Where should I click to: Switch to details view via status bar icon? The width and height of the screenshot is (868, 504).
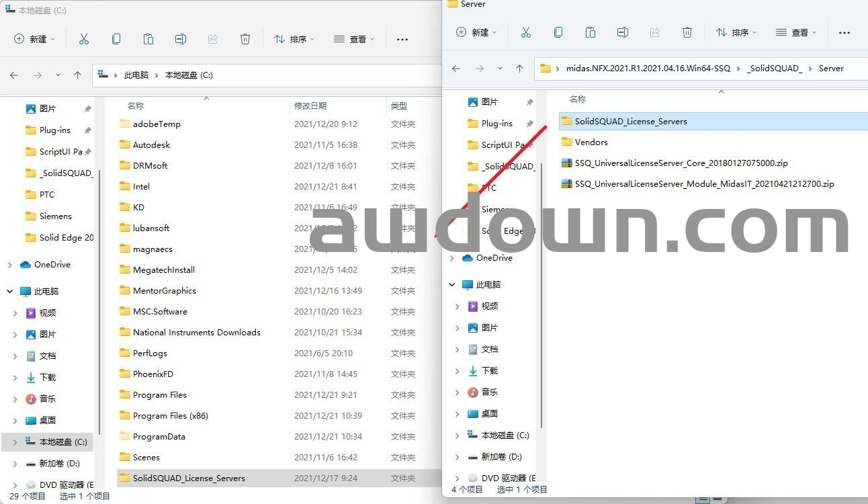pos(702,499)
